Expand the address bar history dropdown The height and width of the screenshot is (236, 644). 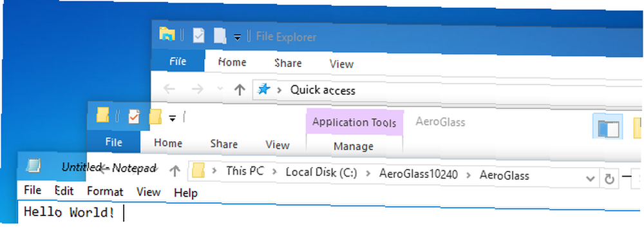(590, 179)
